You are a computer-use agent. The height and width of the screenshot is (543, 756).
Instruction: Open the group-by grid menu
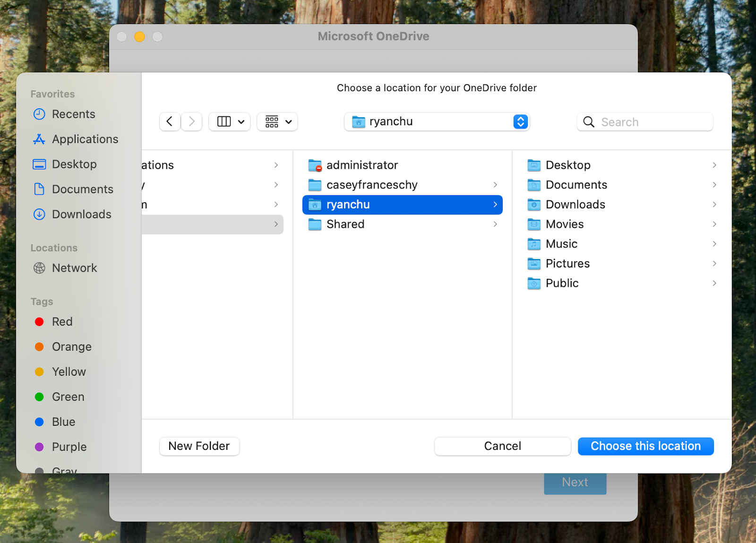(277, 122)
